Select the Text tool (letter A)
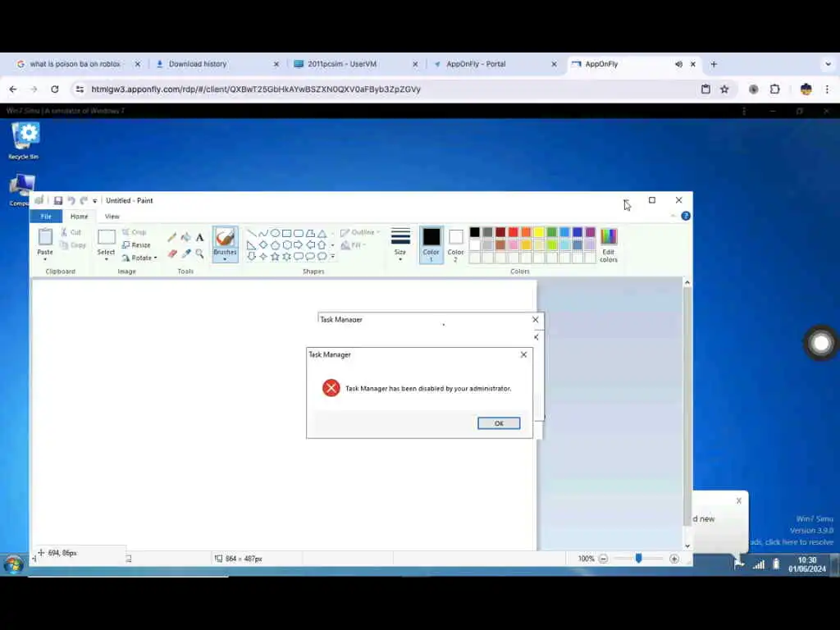840x630 pixels. click(200, 237)
